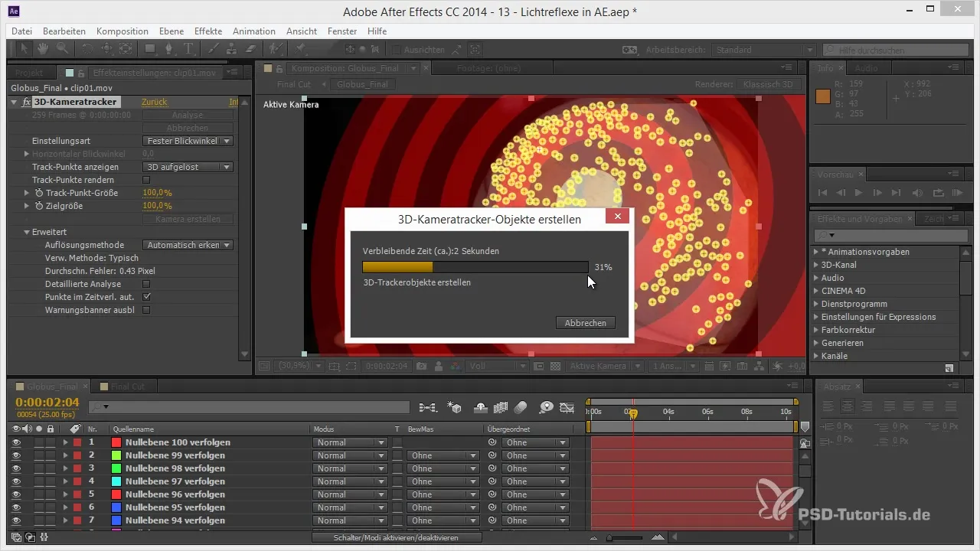
Task: Expand the Farbkorrektur effects category
Action: (815, 330)
